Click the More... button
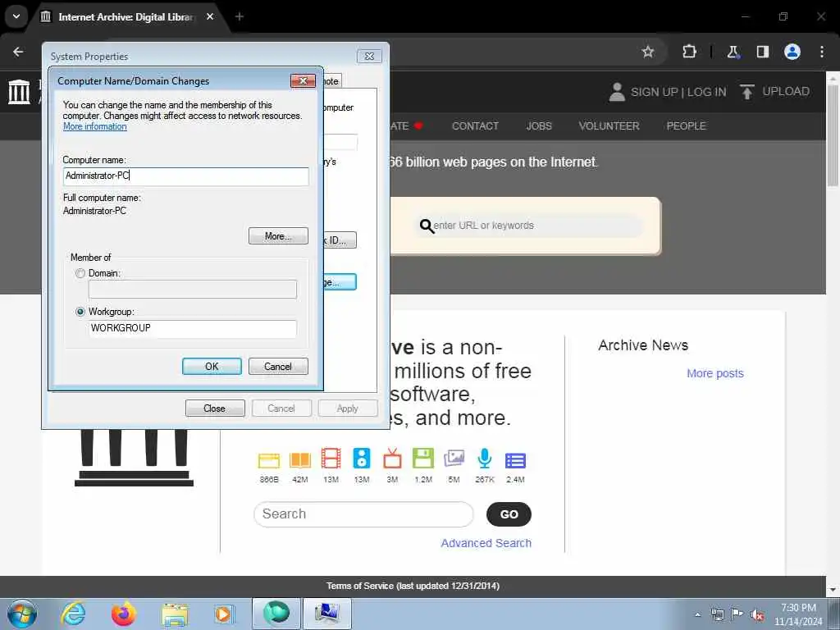Image resolution: width=840 pixels, height=630 pixels. [278, 236]
